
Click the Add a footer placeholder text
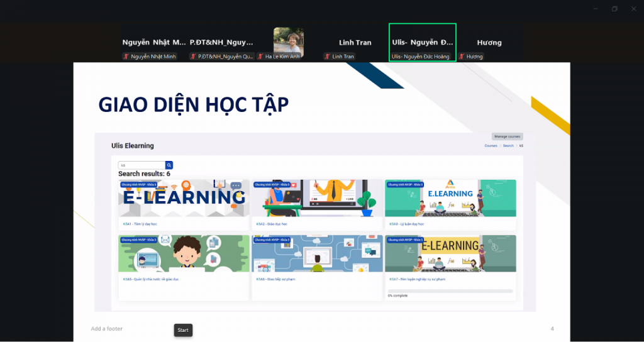106,329
